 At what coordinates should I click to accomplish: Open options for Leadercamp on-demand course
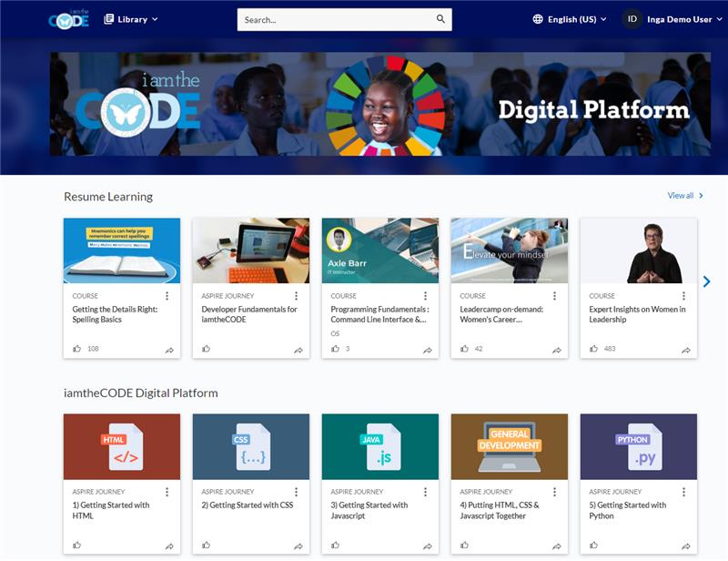tap(554, 296)
